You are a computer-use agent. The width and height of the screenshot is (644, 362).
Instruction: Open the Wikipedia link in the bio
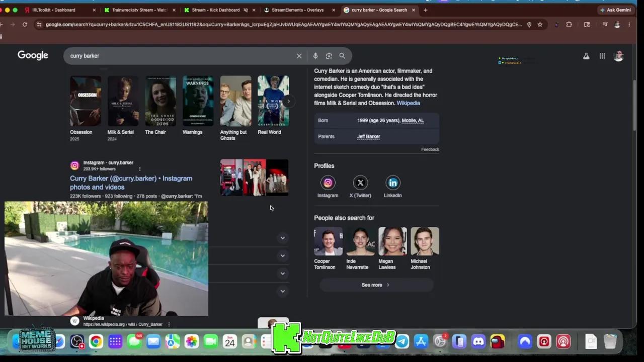coord(409,103)
